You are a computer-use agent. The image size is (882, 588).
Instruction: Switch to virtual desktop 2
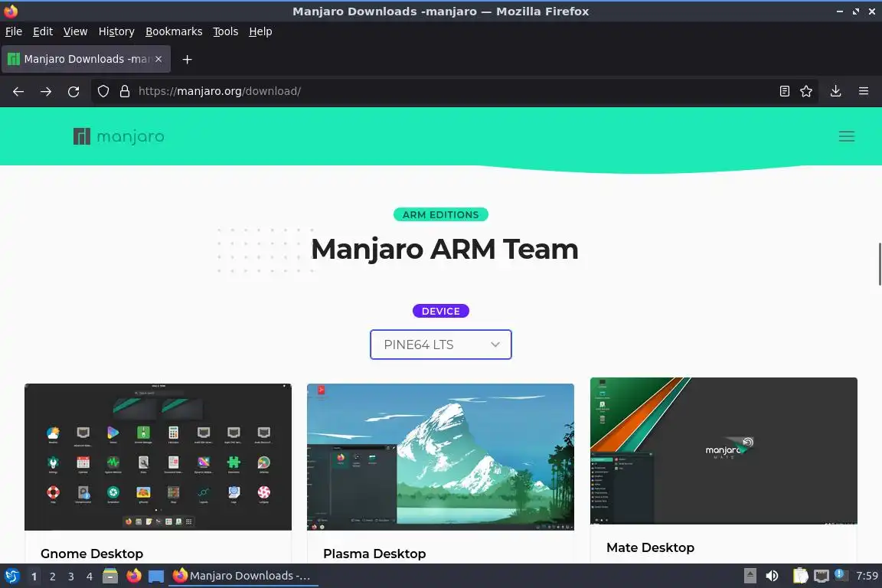coord(52,577)
